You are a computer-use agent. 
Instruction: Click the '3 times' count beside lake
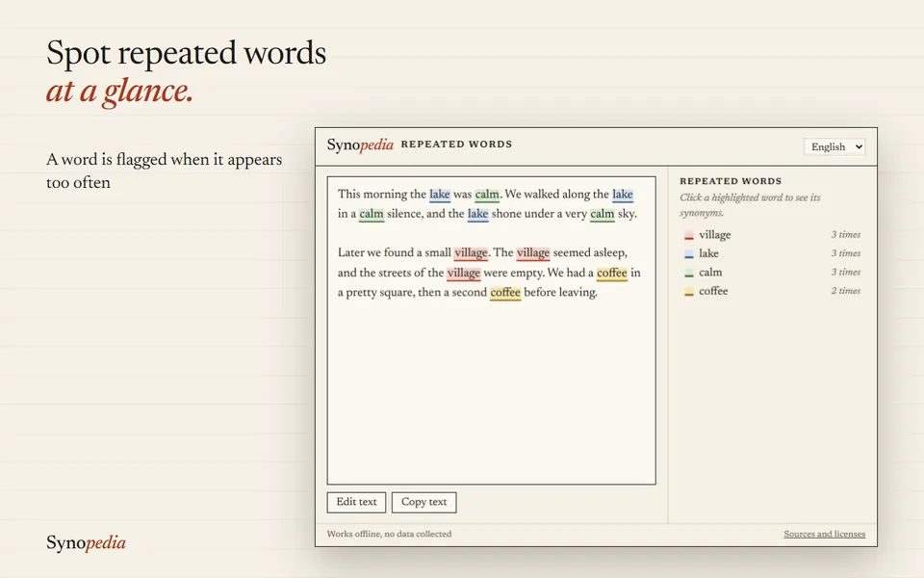[x=846, y=253]
